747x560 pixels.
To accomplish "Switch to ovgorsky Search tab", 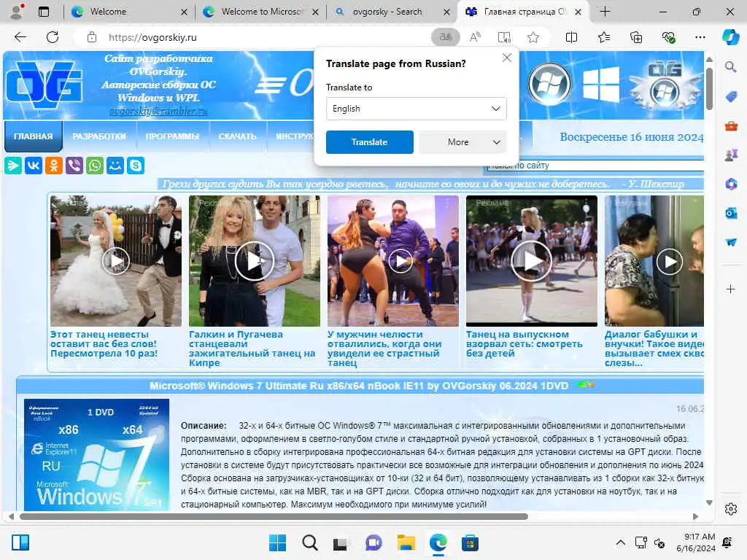I will (392, 12).
